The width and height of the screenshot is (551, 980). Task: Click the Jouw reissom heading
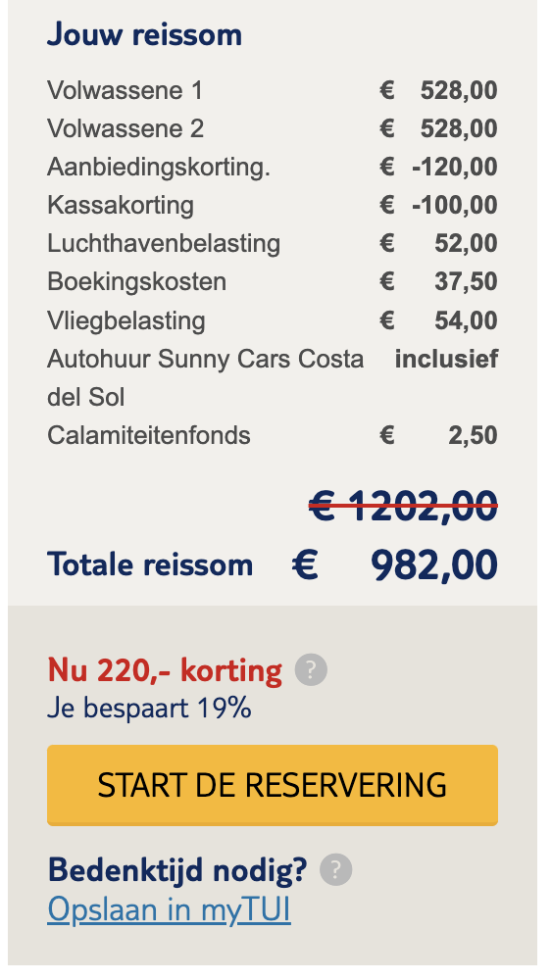pyautogui.click(x=144, y=34)
